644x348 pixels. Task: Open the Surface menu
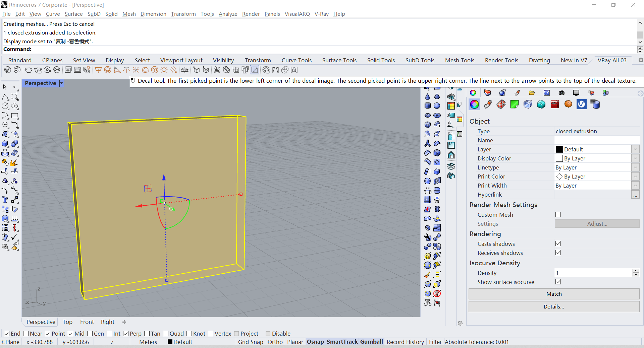click(73, 14)
